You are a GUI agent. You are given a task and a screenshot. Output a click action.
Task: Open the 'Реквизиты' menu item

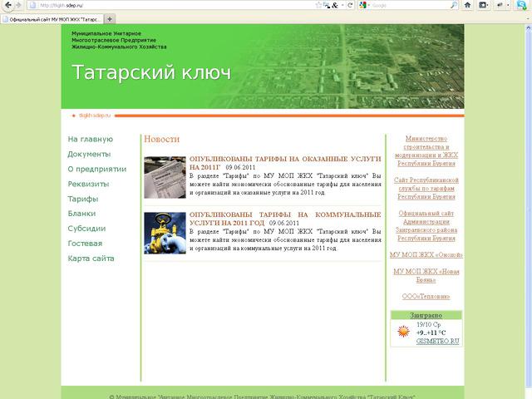(x=88, y=184)
